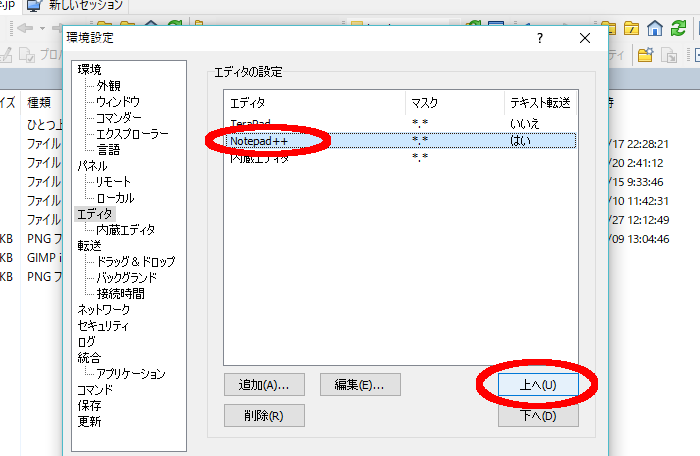
Task: Select リモート under パネル
Action: pos(113,182)
